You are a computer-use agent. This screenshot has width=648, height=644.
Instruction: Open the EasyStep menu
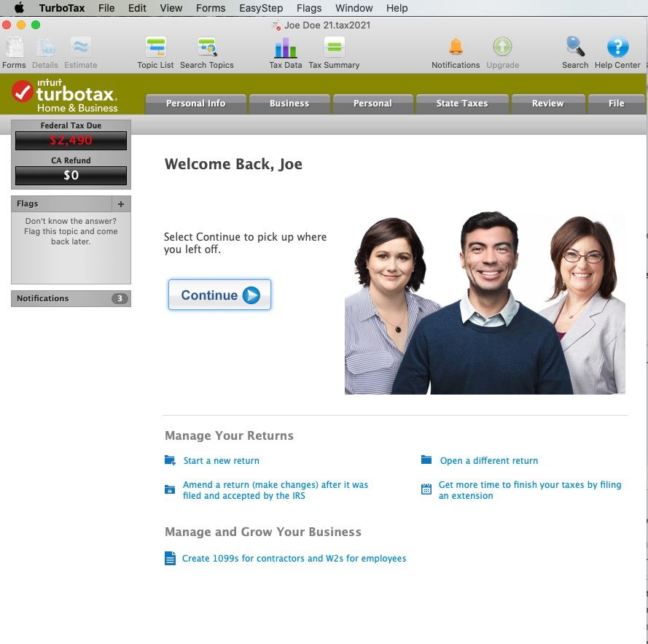[261, 8]
